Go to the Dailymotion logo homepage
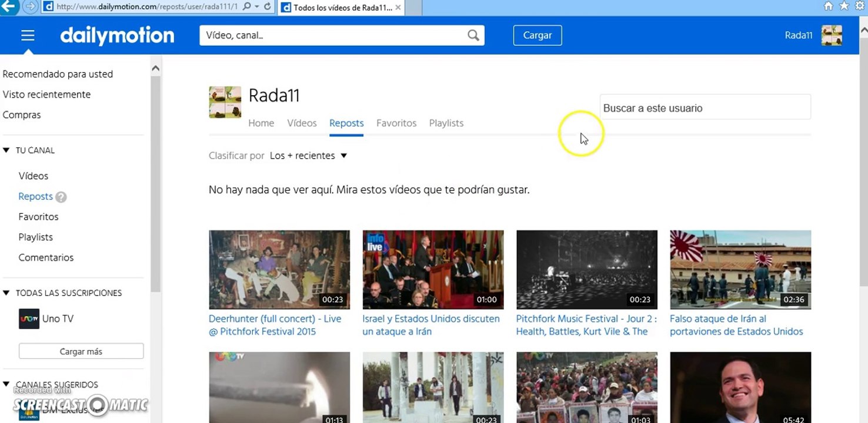Viewport: 868px width, 423px height. coord(117,35)
